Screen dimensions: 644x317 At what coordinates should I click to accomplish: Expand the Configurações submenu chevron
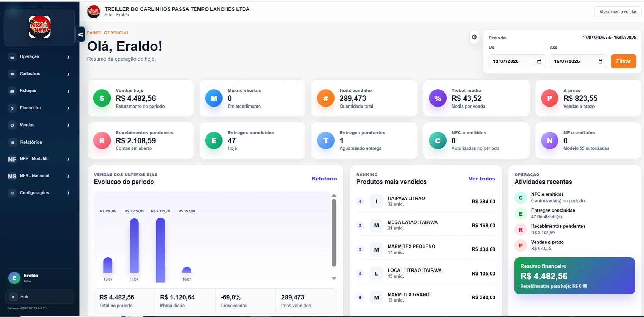(68, 193)
